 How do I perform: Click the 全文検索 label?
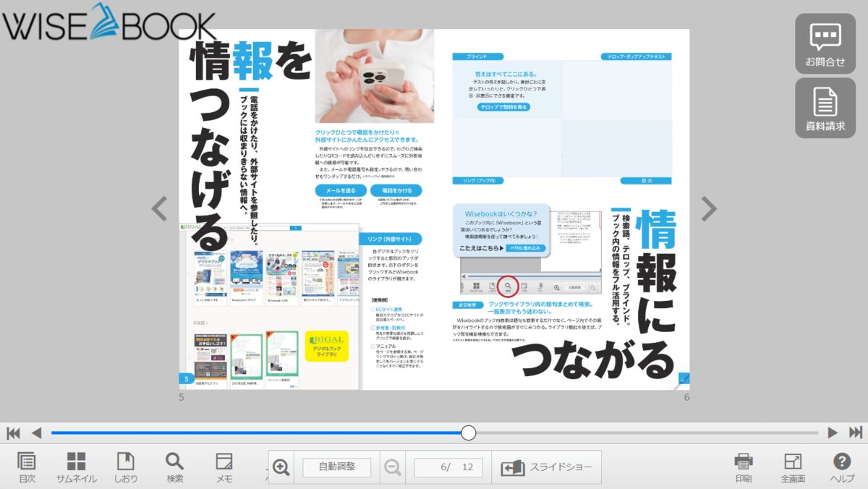[x=468, y=305]
